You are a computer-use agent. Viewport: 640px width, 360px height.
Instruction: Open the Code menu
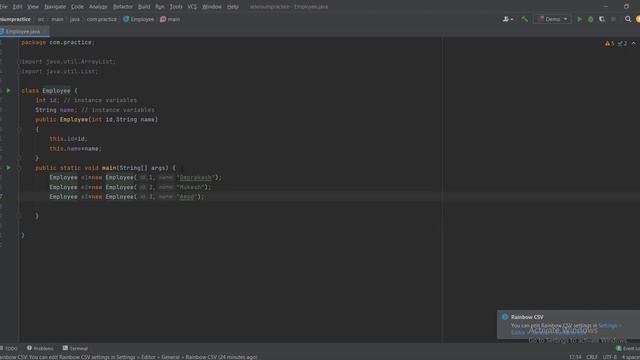[x=77, y=7]
